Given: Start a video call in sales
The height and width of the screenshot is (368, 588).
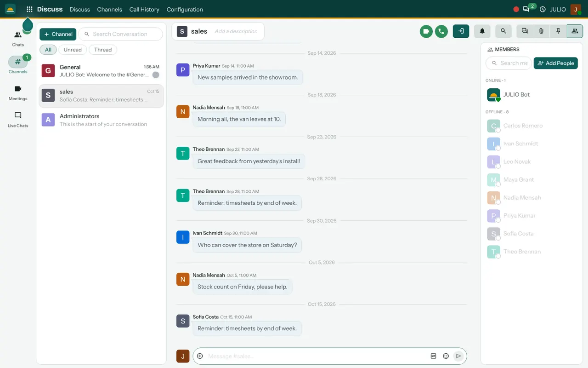Looking at the screenshot, I should 426,31.
